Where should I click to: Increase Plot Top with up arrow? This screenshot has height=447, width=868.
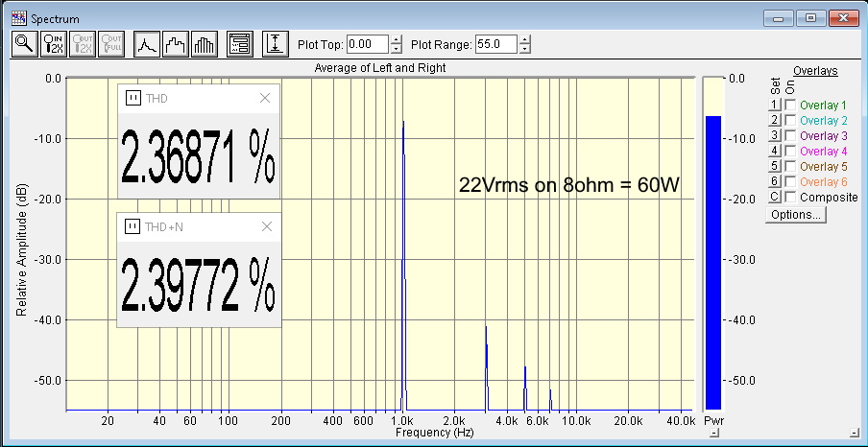click(397, 39)
